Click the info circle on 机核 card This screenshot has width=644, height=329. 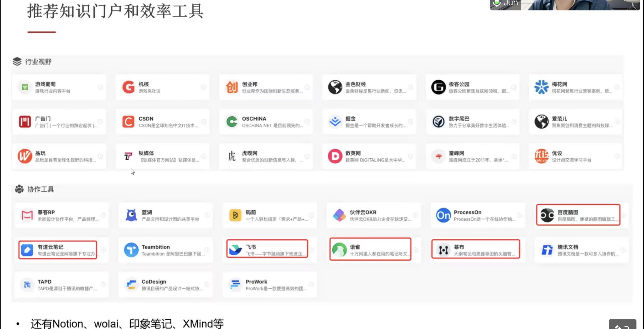(x=203, y=87)
